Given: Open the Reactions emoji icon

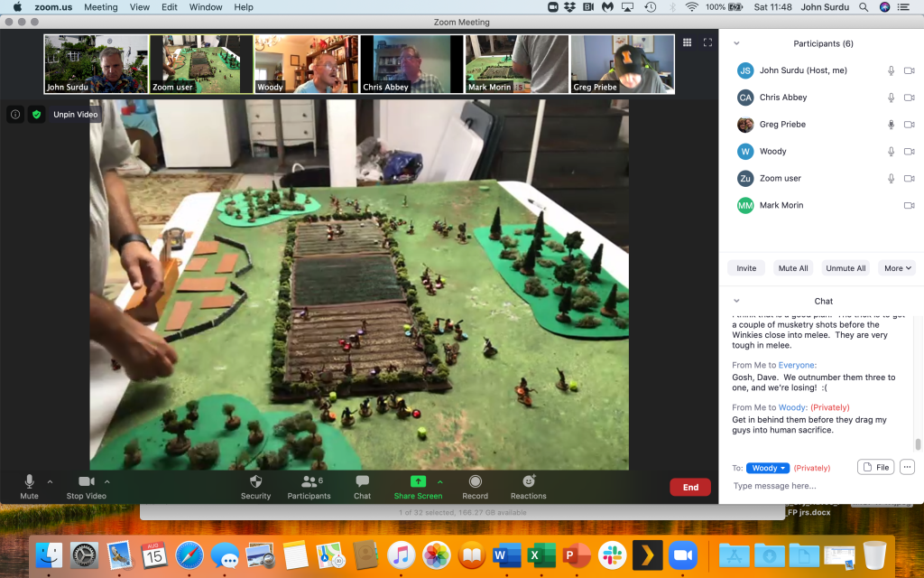Looking at the screenshot, I should tap(528, 482).
